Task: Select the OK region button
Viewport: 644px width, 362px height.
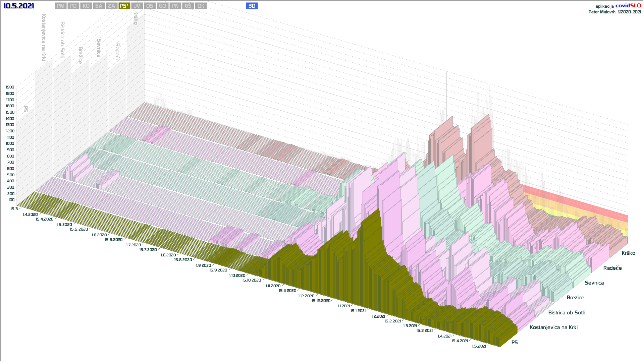Action: pos(201,6)
